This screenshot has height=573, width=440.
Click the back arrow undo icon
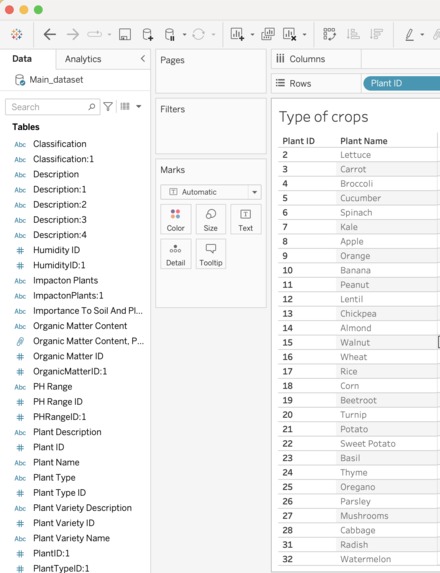click(x=49, y=35)
